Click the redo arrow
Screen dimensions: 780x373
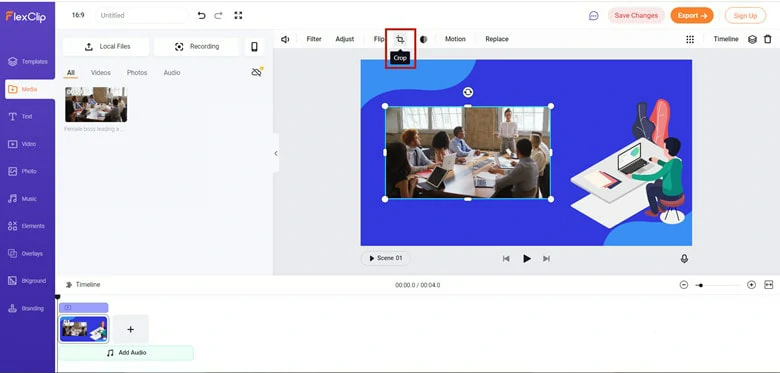click(x=218, y=15)
